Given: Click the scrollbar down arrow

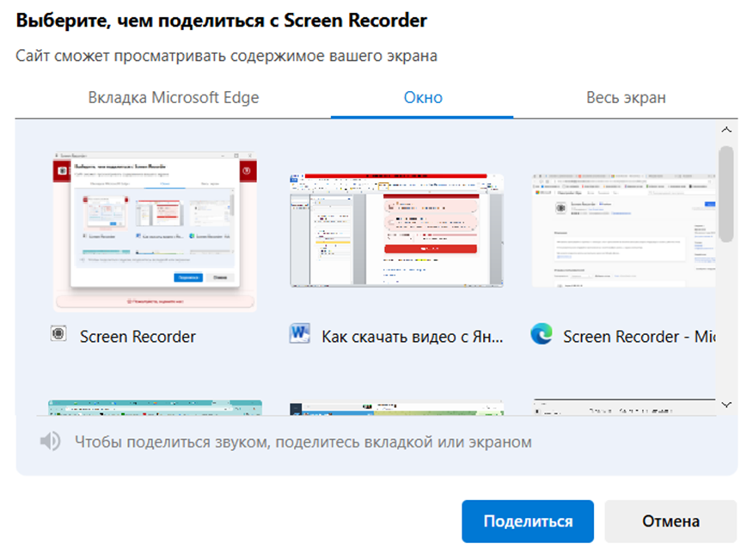Looking at the screenshot, I should tap(726, 405).
